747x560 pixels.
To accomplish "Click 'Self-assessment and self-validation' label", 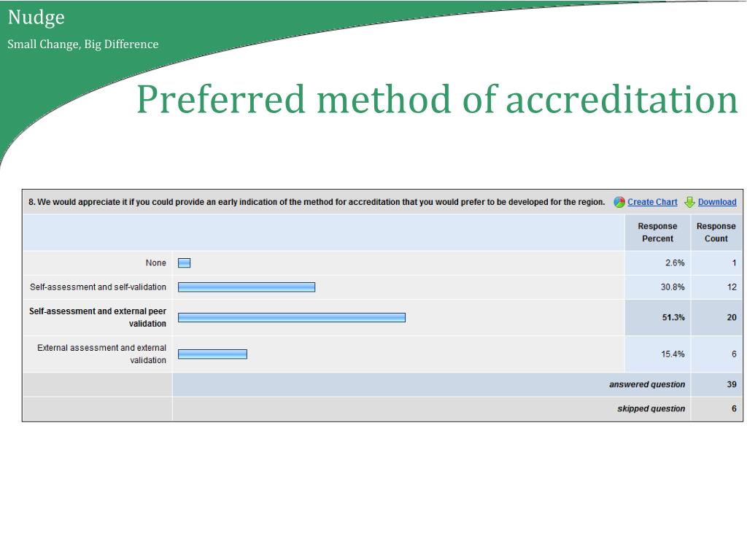I will pos(98,287).
